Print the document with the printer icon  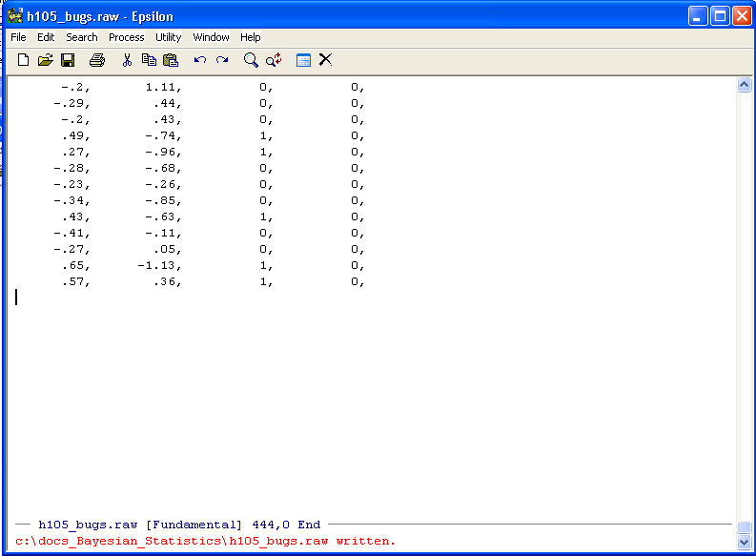point(97,60)
